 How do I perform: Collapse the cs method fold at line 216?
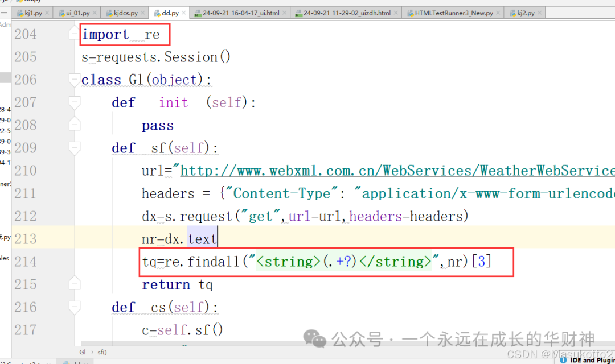click(74, 307)
